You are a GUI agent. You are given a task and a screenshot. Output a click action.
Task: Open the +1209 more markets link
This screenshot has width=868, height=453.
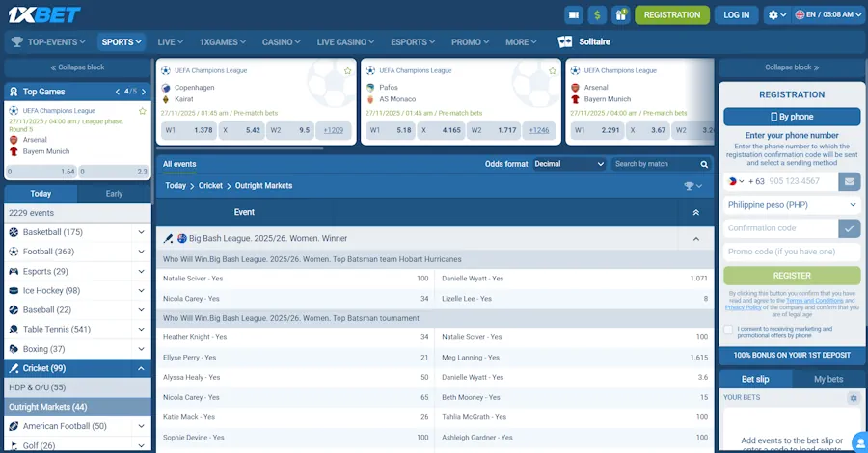pyautogui.click(x=334, y=130)
